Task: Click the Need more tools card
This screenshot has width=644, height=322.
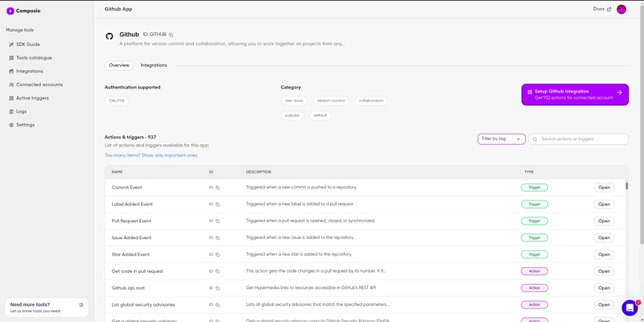Action: click(x=47, y=308)
